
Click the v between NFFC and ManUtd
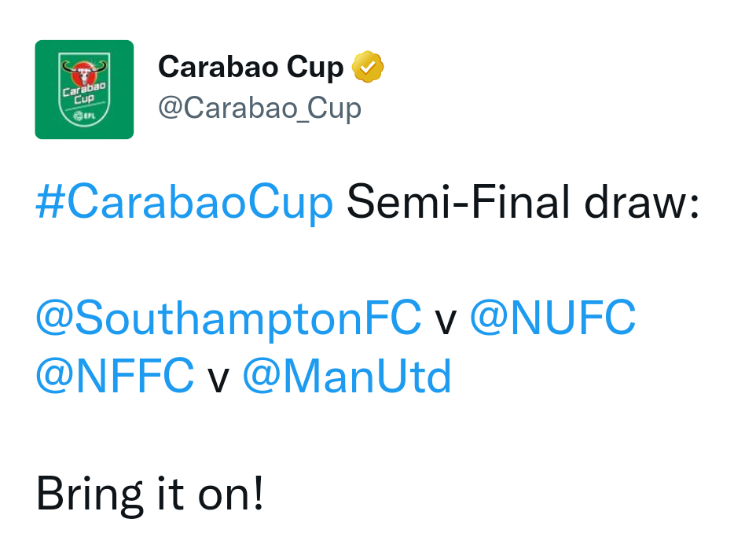218,380
